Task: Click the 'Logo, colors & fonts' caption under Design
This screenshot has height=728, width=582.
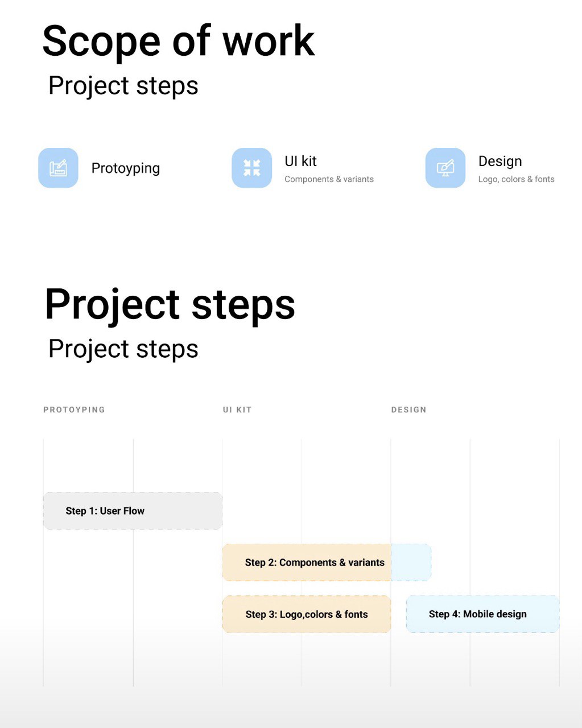Action: click(x=516, y=179)
